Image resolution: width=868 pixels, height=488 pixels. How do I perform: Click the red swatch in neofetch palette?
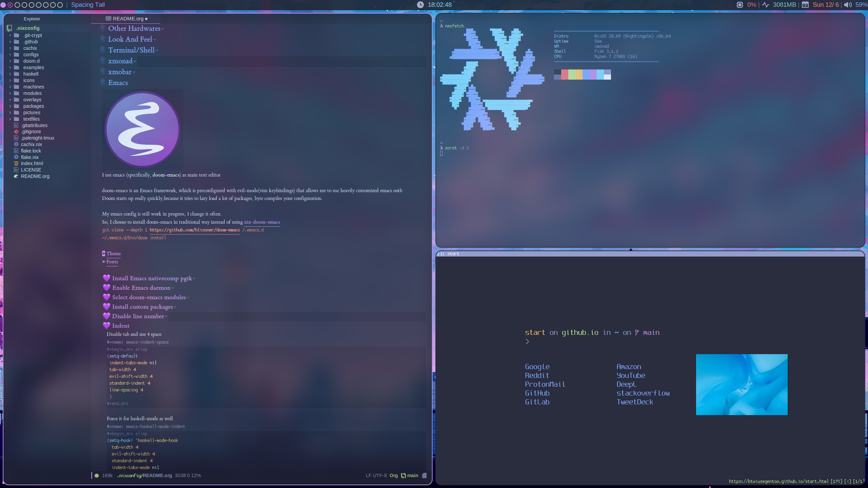[565, 74]
